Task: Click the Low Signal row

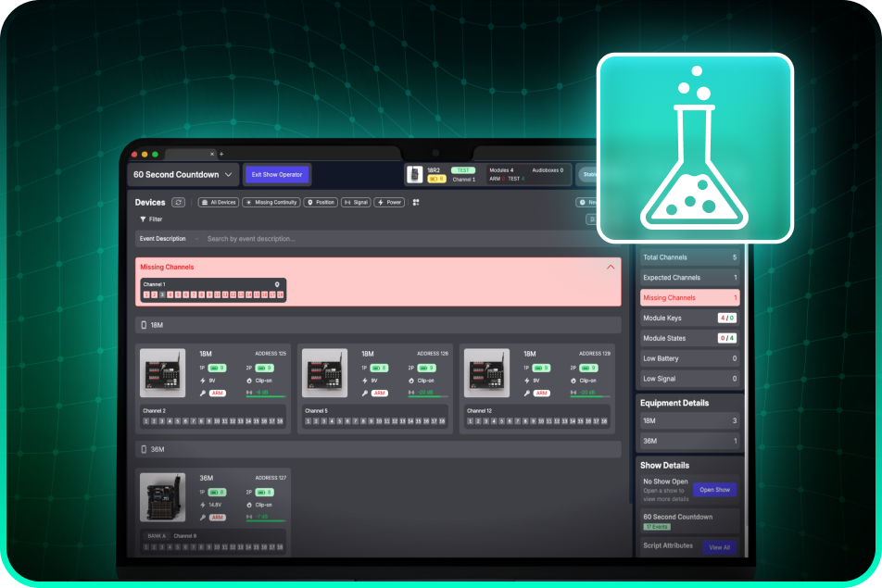Action: (x=689, y=379)
